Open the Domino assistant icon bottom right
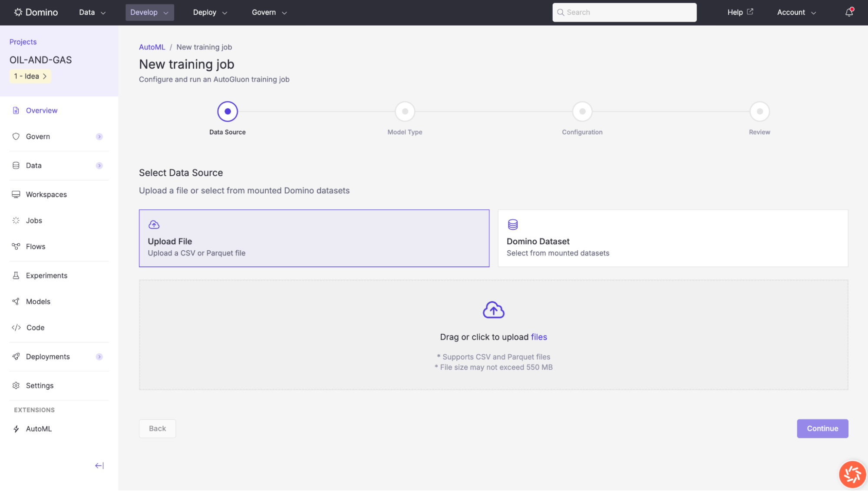This screenshot has width=868, height=491. tap(852, 474)
